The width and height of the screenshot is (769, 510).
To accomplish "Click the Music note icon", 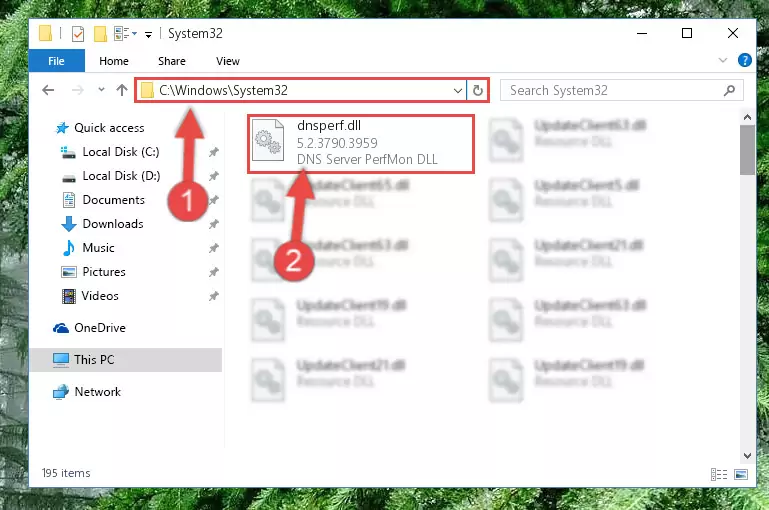I will pyautogui.click(x=69, y=248).
